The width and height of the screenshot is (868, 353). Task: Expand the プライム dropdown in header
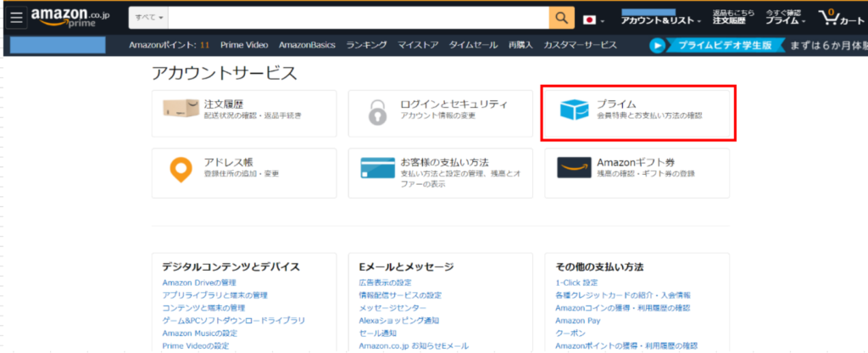coord(786,20)
